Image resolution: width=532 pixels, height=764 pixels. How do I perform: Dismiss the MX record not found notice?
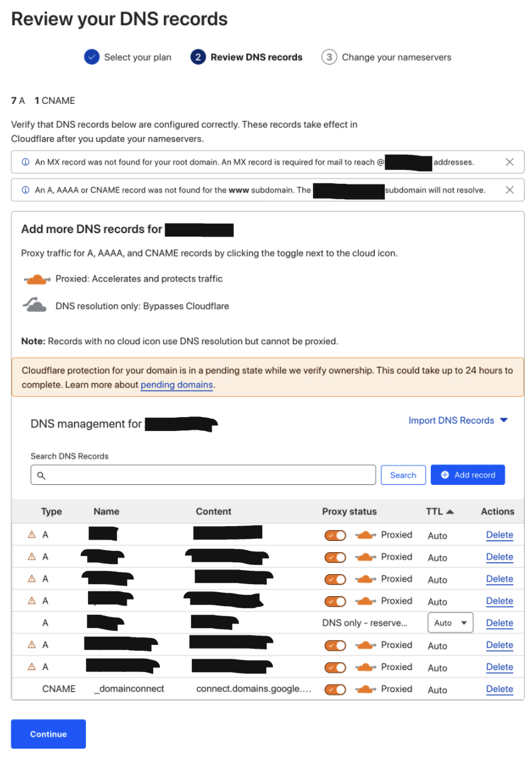pyautogui.click(x=509, y=162)
